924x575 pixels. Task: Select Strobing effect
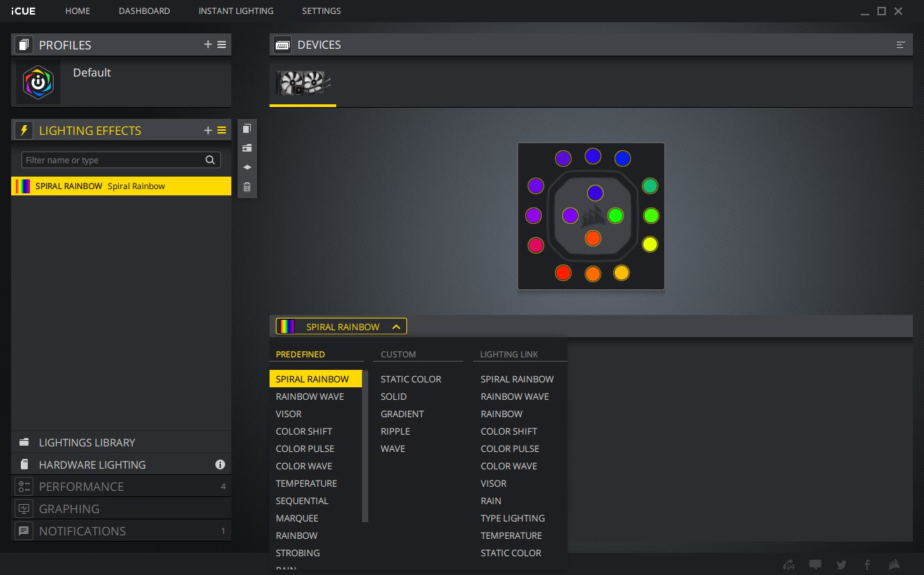298,553
